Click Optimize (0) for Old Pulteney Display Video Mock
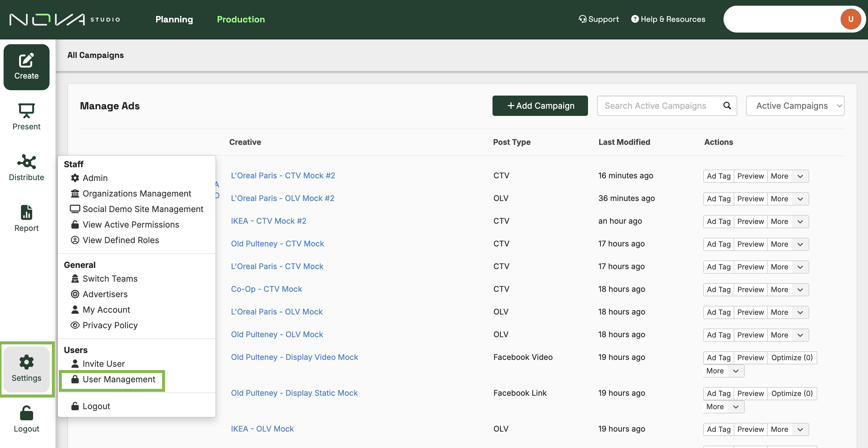Viewport: 868px width, 448px height. tap(792, 357)
